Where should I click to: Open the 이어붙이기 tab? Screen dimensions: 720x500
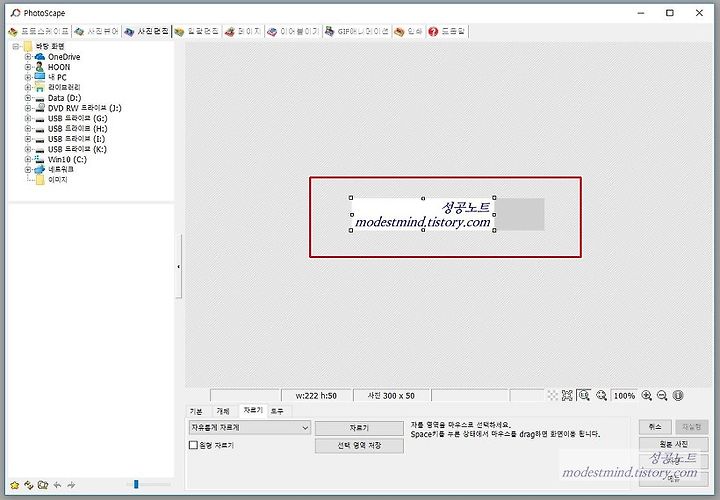(293, 31)
